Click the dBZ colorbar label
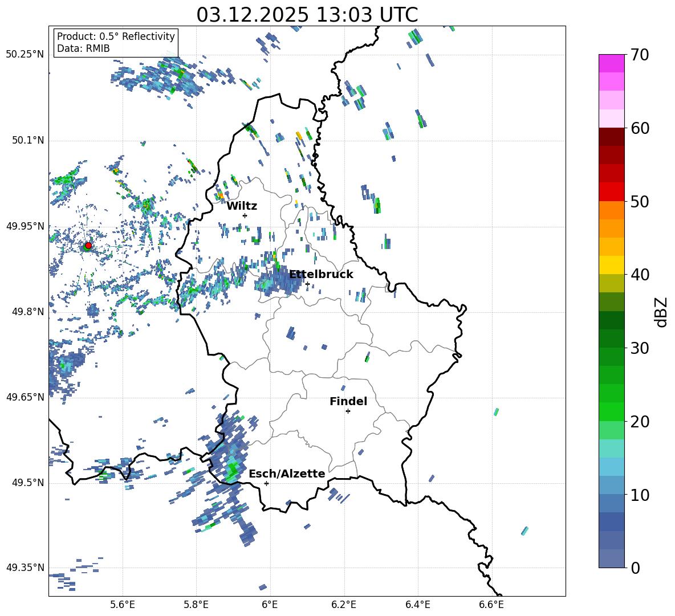This screenshot has height=616, width=675. click(x=662, y=312)
